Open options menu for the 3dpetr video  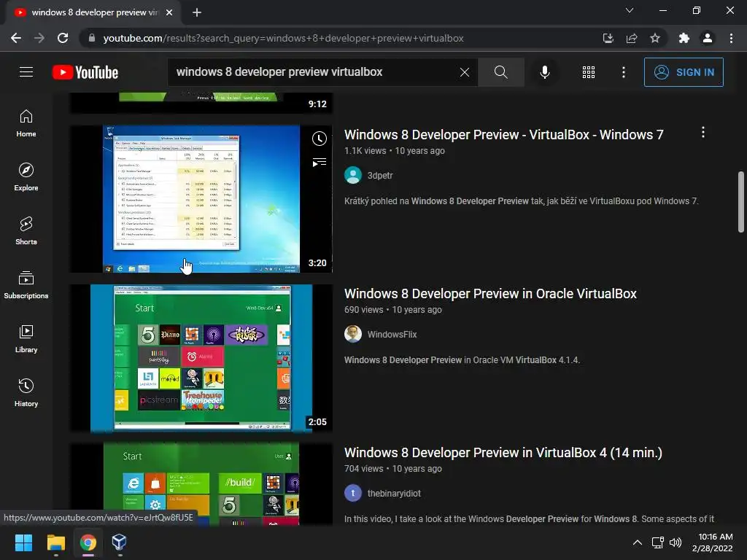click(703, 133)
